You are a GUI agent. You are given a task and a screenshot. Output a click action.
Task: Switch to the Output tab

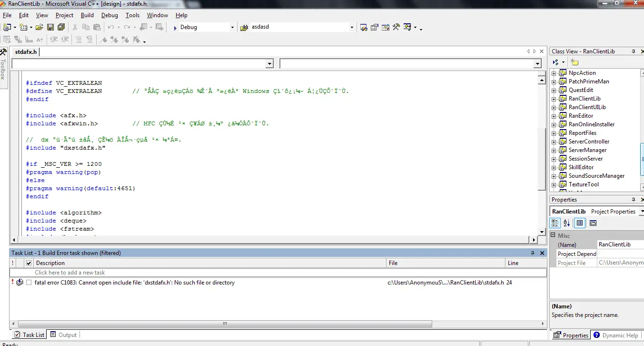64,335
